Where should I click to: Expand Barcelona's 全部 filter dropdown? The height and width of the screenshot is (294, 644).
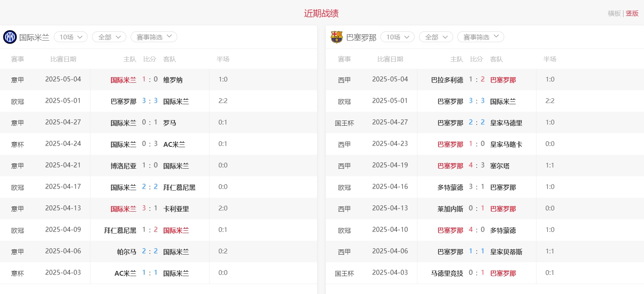pyautogui.click(x=436, y=37)
